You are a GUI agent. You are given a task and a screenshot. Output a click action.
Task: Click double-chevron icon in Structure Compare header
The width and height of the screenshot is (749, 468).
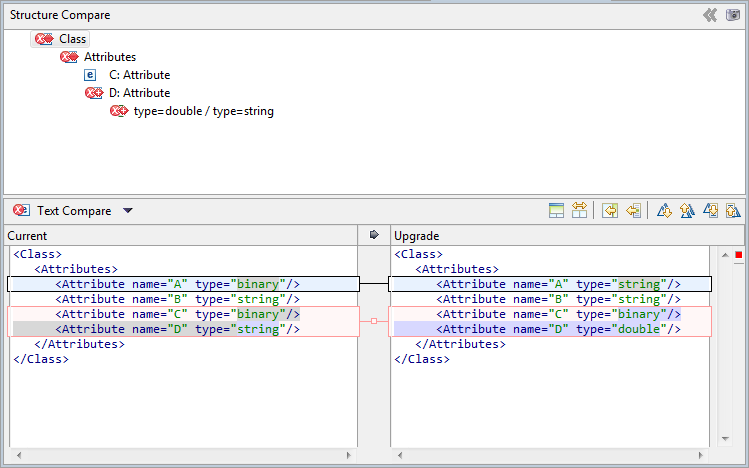pyautogui.click(x=710, y=15)
